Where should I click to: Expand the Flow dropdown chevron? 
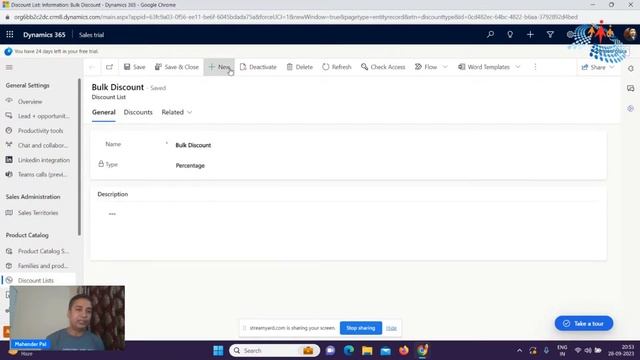click(x=445, y=67)
